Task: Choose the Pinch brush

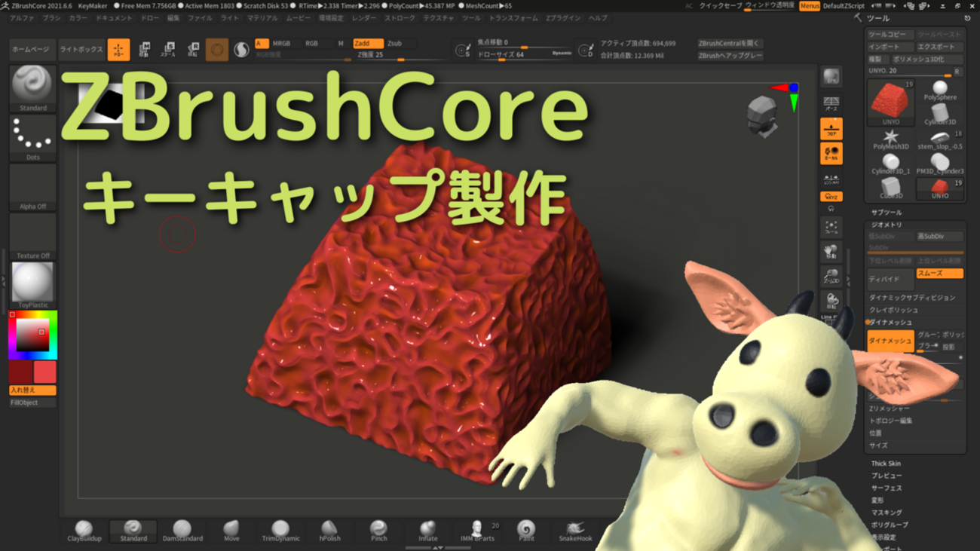Action: (x=378, y=531)
